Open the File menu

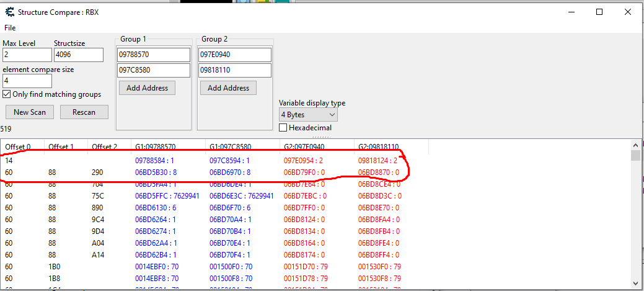10,27
